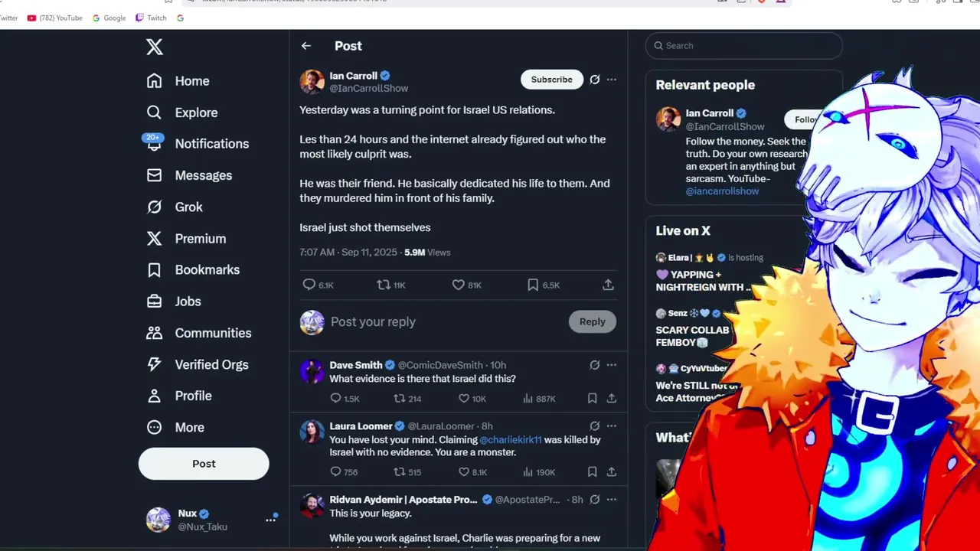Focus the Search input field

(x=743, y=46)
